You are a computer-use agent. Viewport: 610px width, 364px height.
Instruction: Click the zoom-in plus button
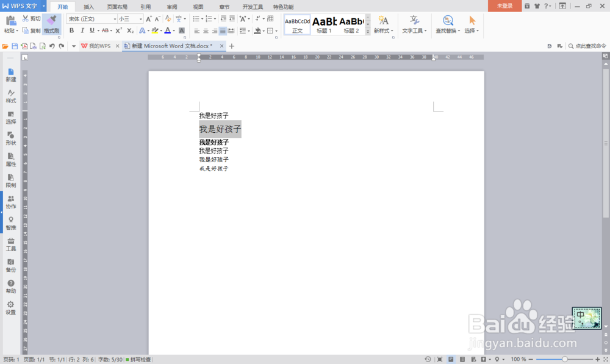pyautogui.click(x=598, y=359)
